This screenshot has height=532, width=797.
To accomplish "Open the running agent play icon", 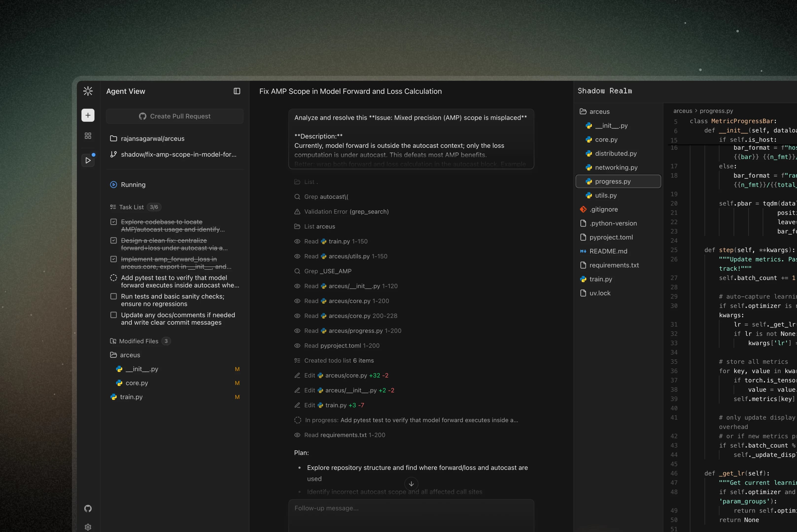I will click(x=88, y=160).
